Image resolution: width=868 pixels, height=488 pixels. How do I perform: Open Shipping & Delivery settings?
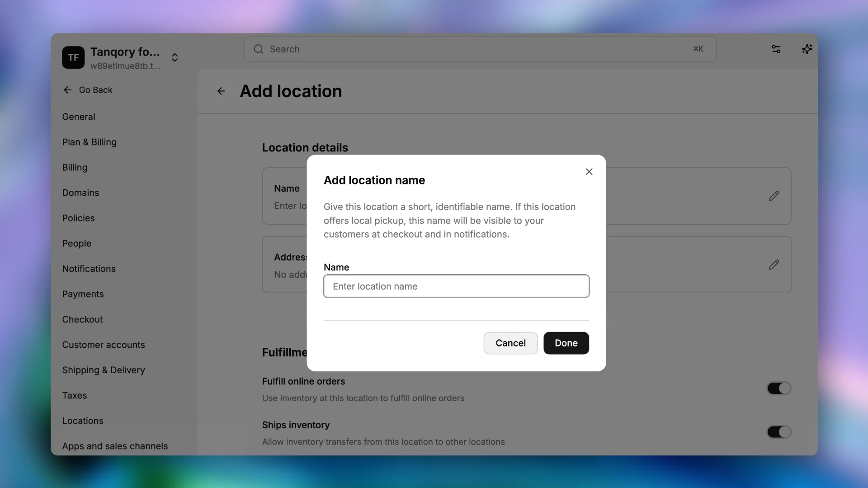coord(104,370)
